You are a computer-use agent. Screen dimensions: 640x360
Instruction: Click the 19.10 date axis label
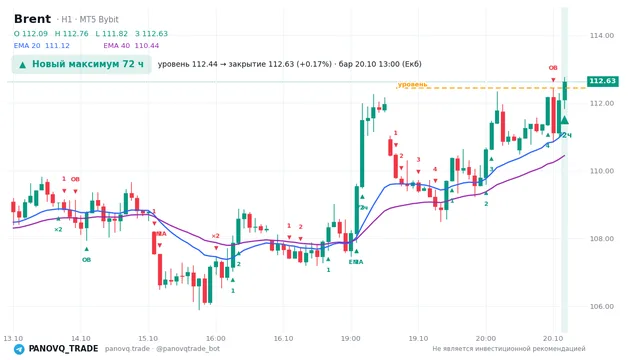[x=418, y=338]
